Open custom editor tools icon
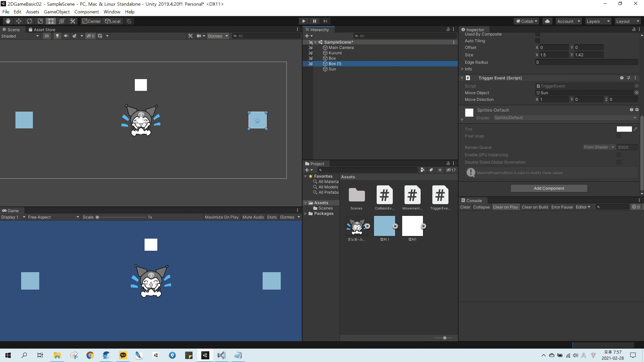This screenshot has width=644, height=362. coord(72,21)
